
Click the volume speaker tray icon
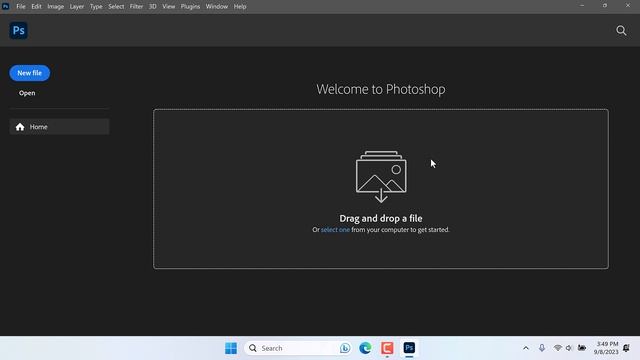pos(569,348)
